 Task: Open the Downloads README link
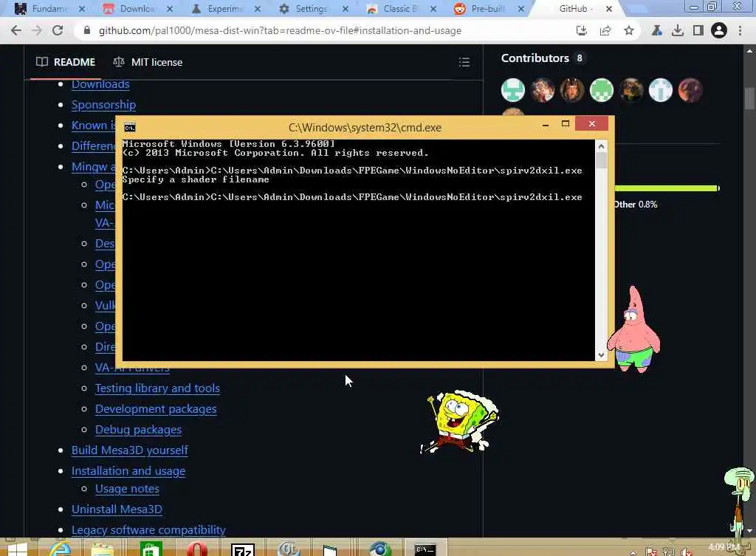100,85
